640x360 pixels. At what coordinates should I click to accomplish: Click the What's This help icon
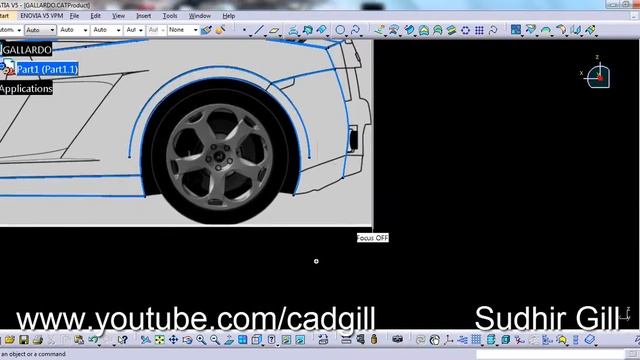click(x=122, y=340)
